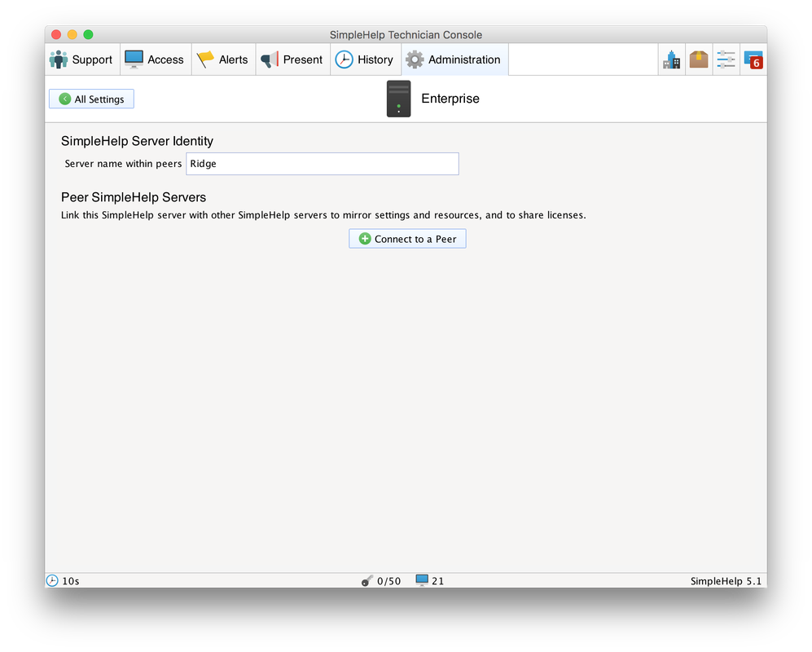The height and width of the screenshot is (652, 812).
Task: Open the Support tab
Action: click(x=81, y=59)
